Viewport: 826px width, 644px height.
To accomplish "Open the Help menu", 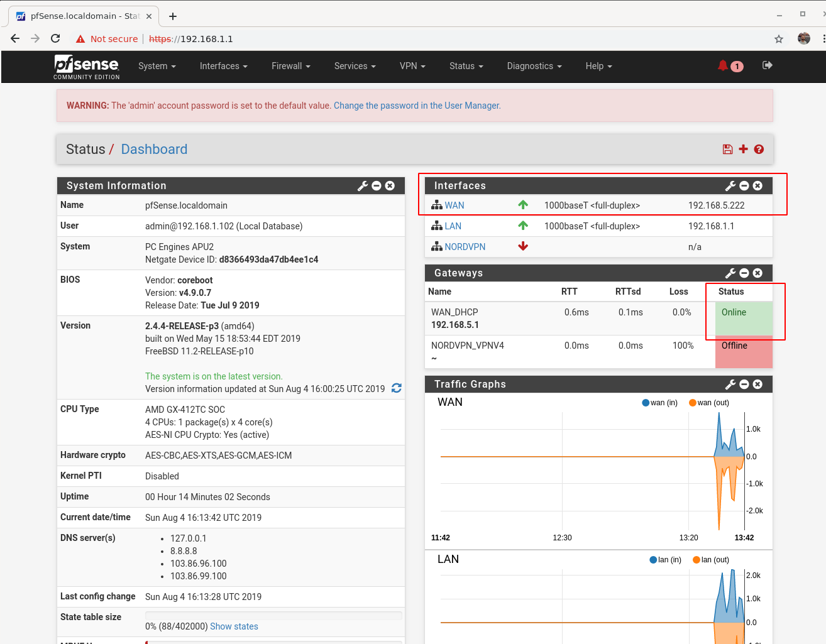I will [x=598, y=65].
